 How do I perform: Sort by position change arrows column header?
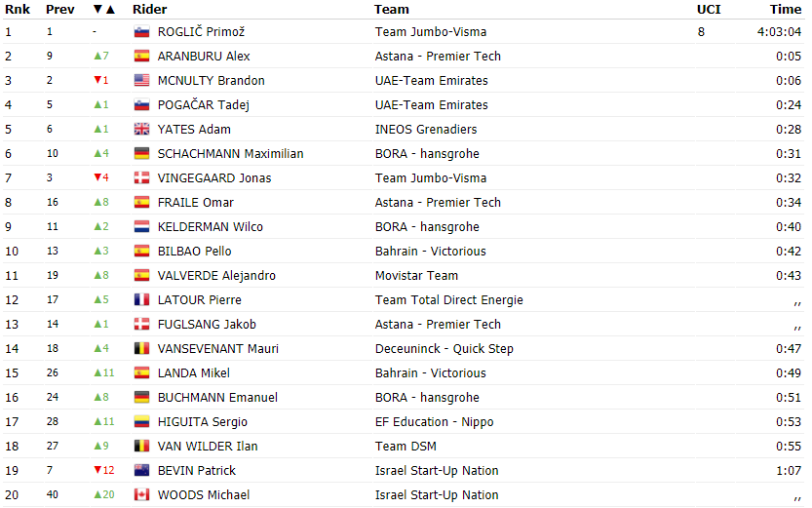coord(104,10)
